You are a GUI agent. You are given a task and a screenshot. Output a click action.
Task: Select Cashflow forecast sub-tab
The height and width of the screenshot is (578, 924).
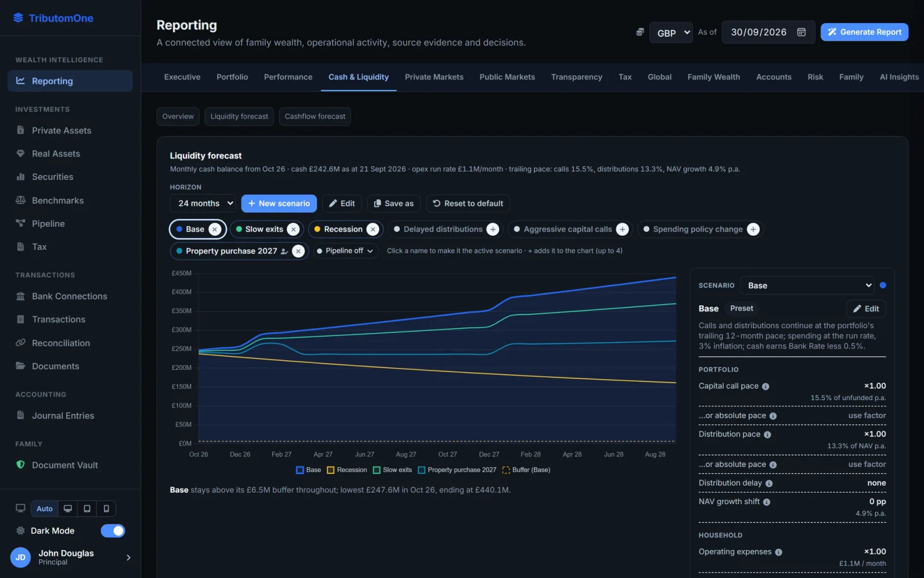(x=315, y=117)
